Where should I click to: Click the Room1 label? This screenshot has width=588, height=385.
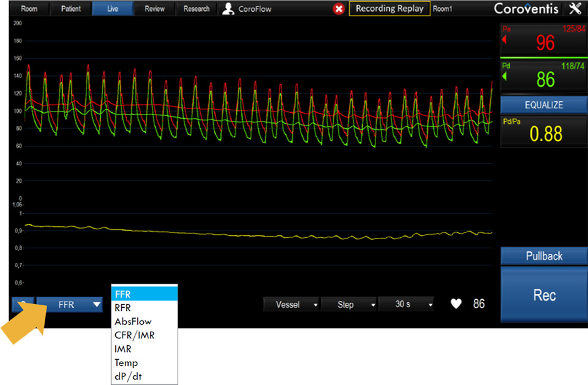point(442,9)
